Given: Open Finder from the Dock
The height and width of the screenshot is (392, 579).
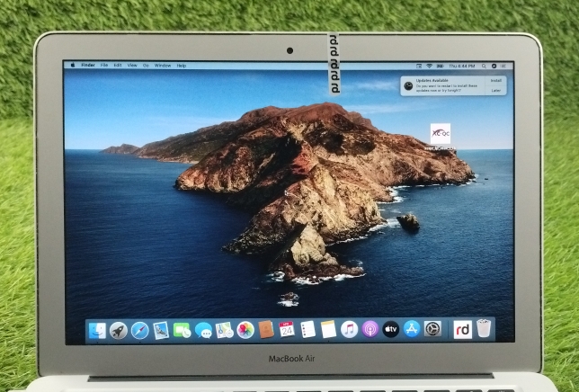Looking at the screenshot, I should point(97,330).
